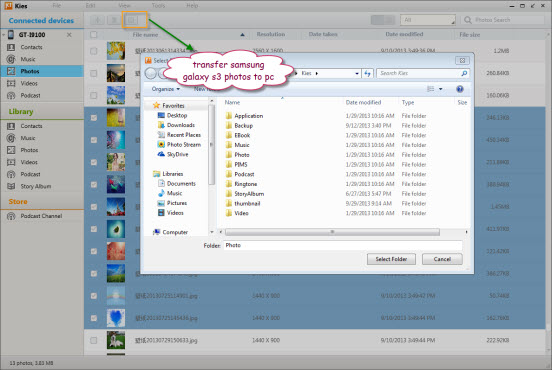Click search magnifier in Search Kies box
This screenshot has height=370, width=552.
464,73
